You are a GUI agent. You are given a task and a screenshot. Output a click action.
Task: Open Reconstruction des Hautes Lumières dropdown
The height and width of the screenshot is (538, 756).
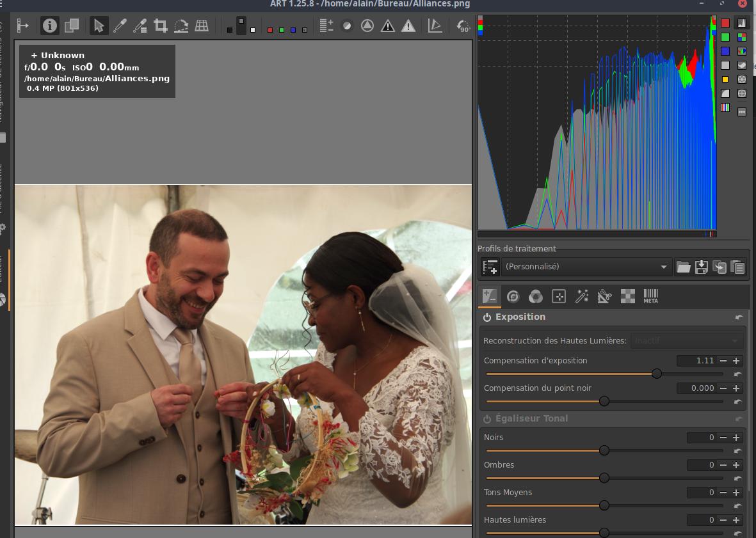click(x=686, y=341)
